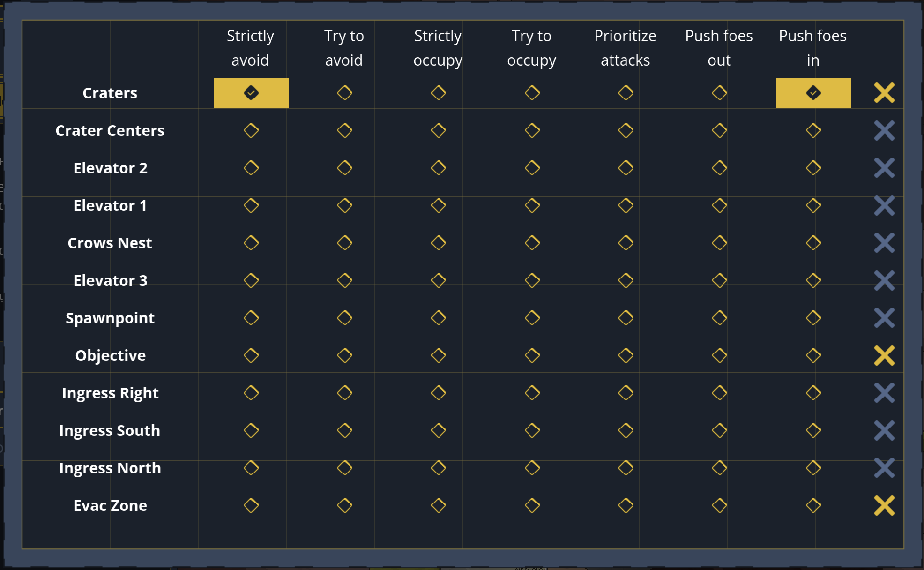Click the Evac Zone row label
Screen dimensions: 924x570
click(110, 505)
